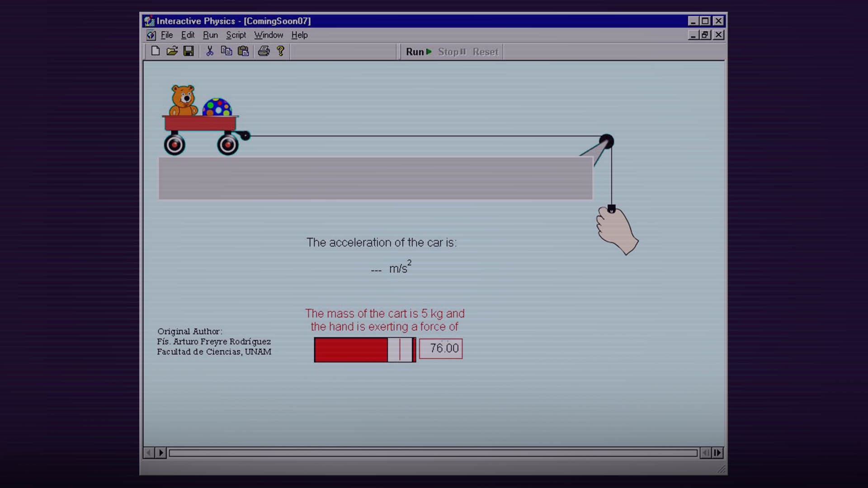Image resolution: width=868 pixels, height=488 pixels.
Task: Cut selection with the scissors tool
Action: [210, 51]
